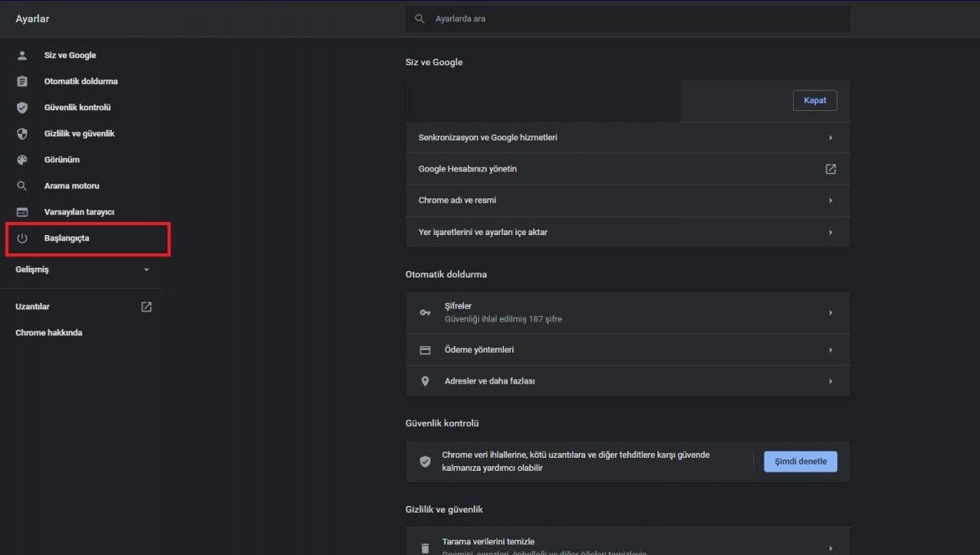Select the Başlangıçta power icon
Viewport: 980px width, 555px height.
[21, 239]
